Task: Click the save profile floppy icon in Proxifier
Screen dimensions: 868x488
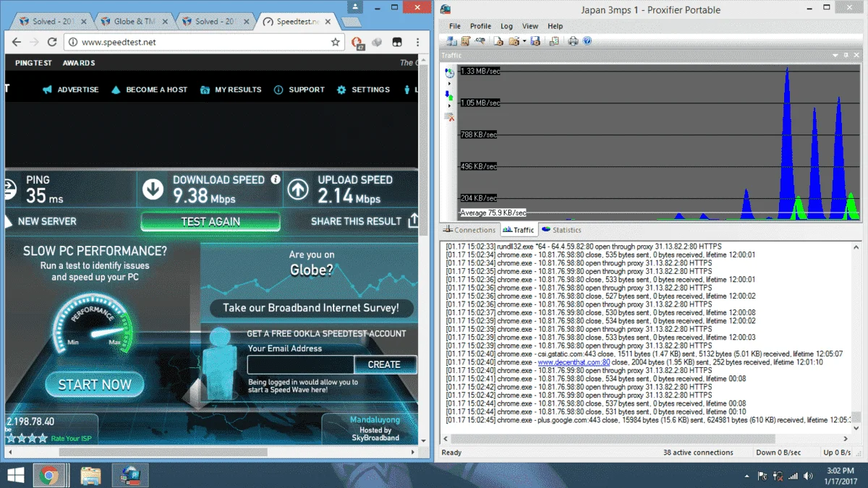Action: [535, 41]
